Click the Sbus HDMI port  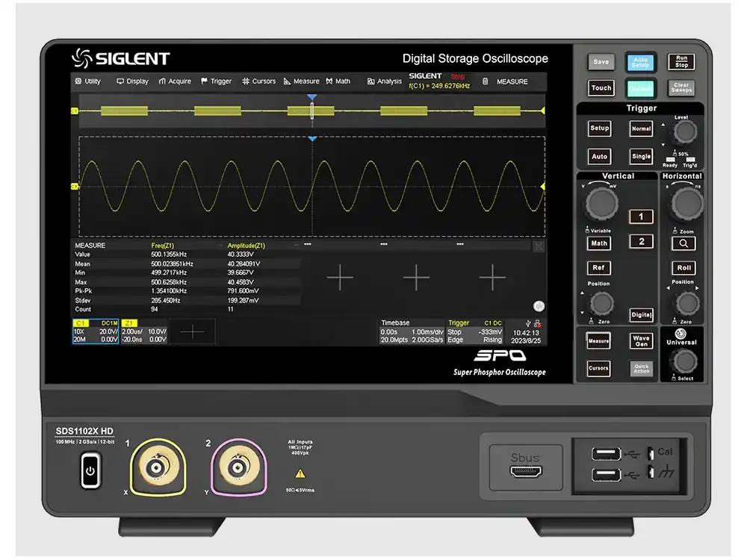(525, 471)
